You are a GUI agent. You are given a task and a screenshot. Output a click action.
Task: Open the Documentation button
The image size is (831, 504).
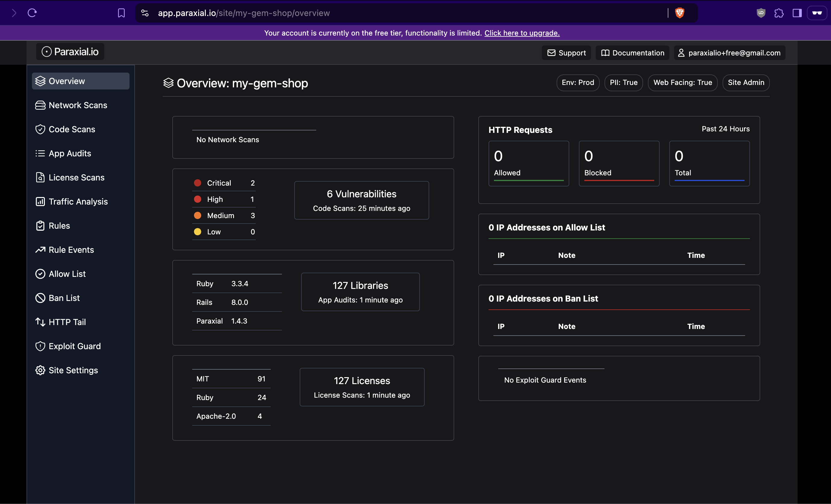click(632, 53)
